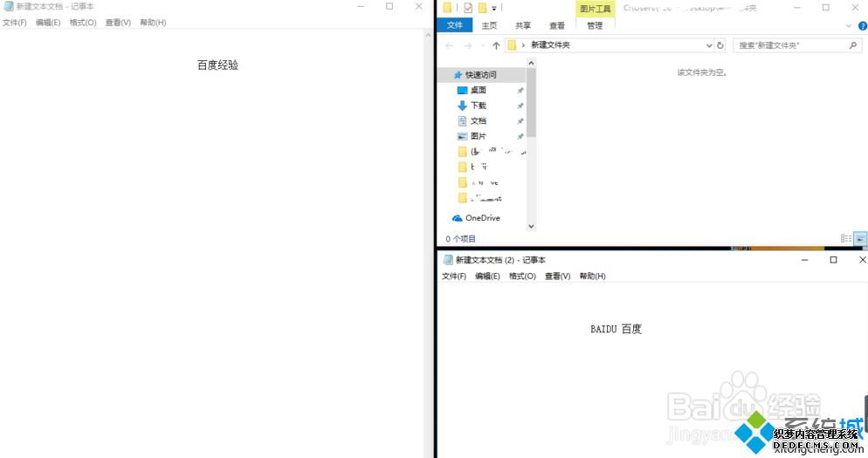This screenshot has height=458, width=868.
Task: Click Notepad icon in 新建文本文档 (2) title bar
Action: tap(448, 260)
